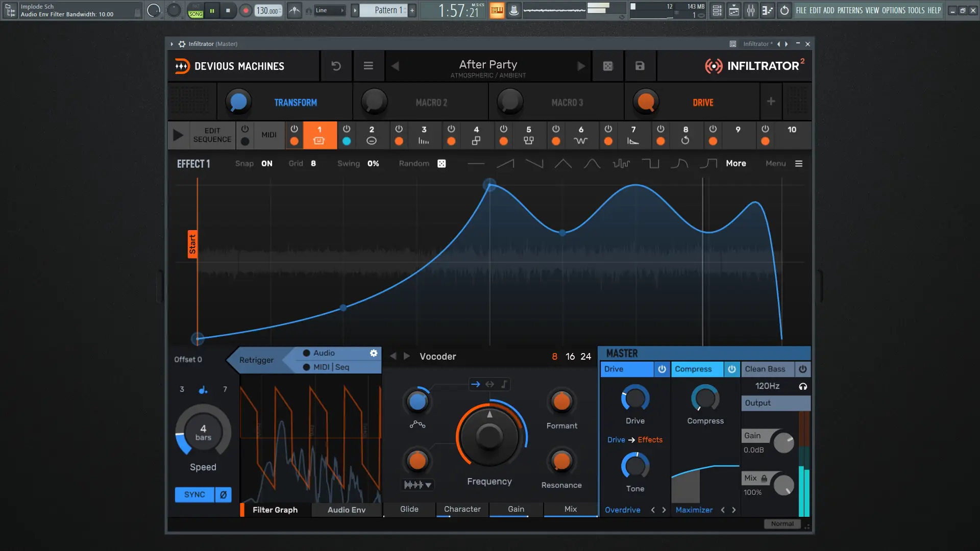
Task: Switch to the Audio Env tab
Action: coord(346,510)
